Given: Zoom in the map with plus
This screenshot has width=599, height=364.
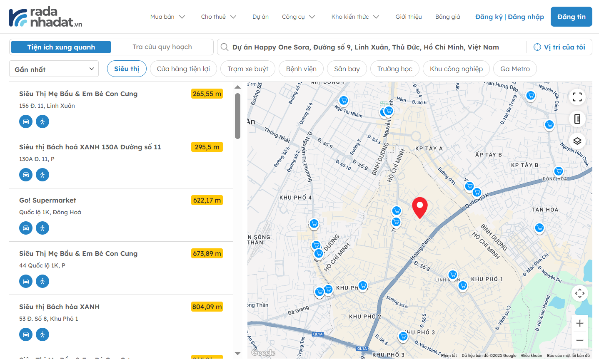Looking at the screenshot, I should click(x=580, y=323).
